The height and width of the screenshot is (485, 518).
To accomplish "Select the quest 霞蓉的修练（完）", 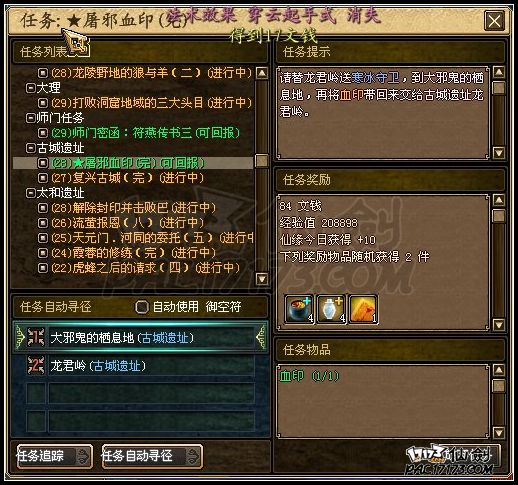I will click(133, 253).
